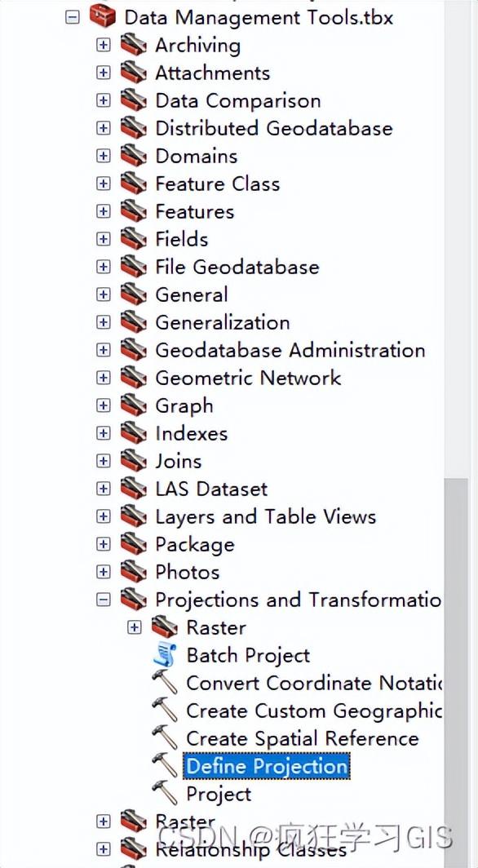Expand the Feature Class toolset
The height and width of the screenshot is (868, 478).
point(103,184)
